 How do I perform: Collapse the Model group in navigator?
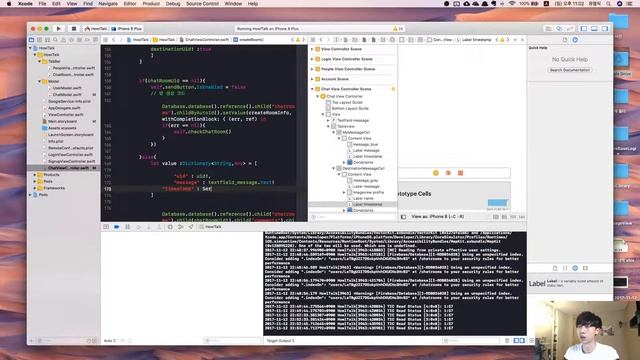click(40, 81)
